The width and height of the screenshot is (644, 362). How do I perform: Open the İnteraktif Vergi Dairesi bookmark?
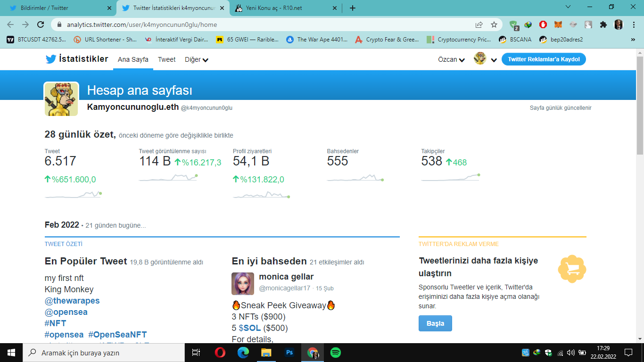pyautogui.click(x=176, y=40)
